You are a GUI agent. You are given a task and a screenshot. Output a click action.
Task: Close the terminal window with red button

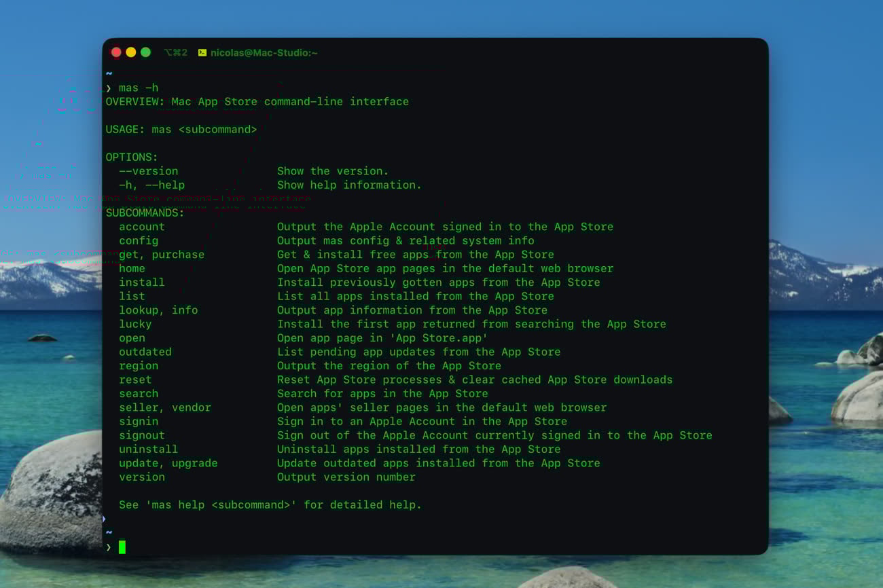[116, 52]
